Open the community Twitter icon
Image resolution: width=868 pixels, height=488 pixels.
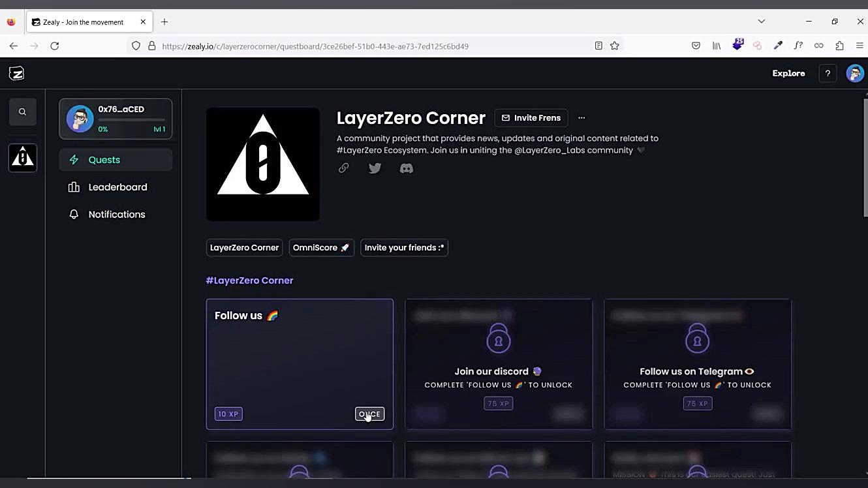[375, 168]
